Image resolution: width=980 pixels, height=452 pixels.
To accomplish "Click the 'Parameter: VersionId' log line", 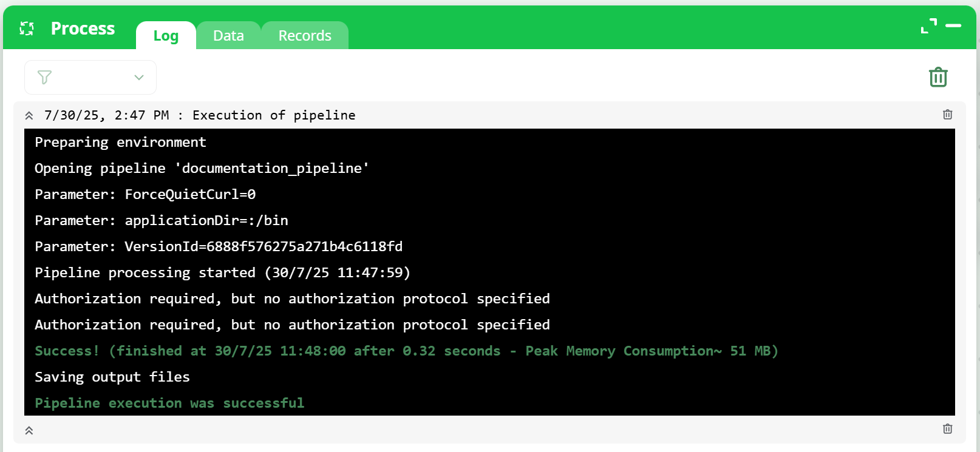I will (219, 246).
